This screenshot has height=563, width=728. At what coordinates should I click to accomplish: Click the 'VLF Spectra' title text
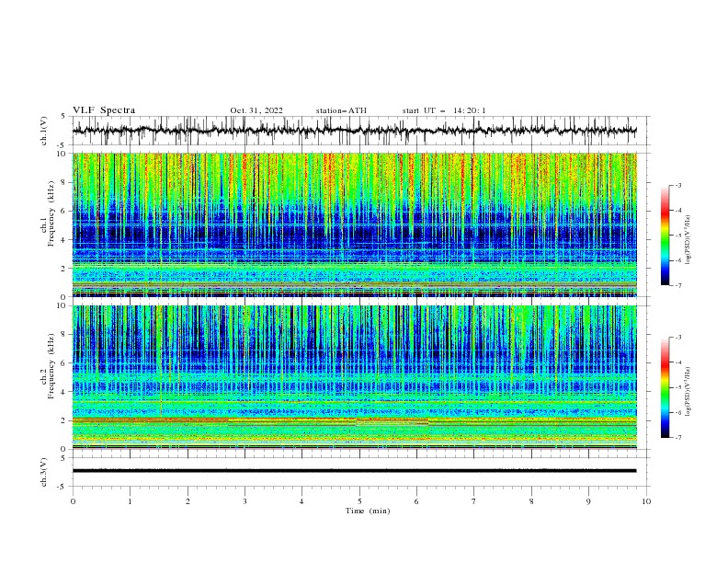pyautogui.click(x=104, y=110)
